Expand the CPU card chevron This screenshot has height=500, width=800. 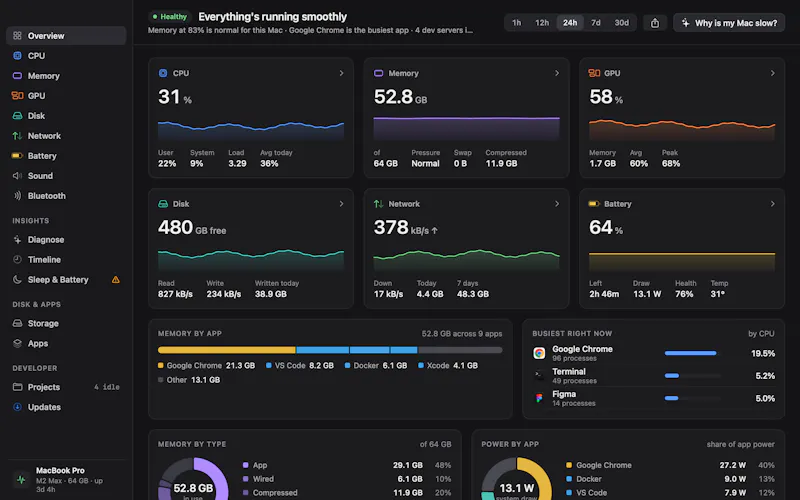(x=341, y=73)
